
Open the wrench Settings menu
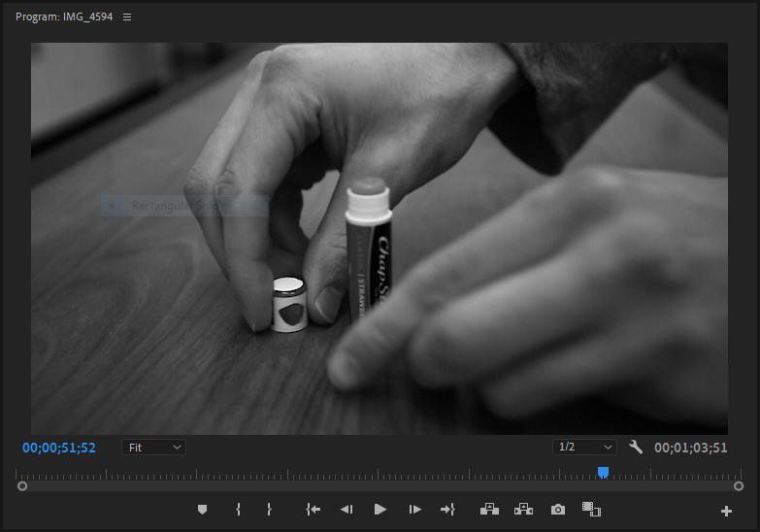click(x=636, y=447)
